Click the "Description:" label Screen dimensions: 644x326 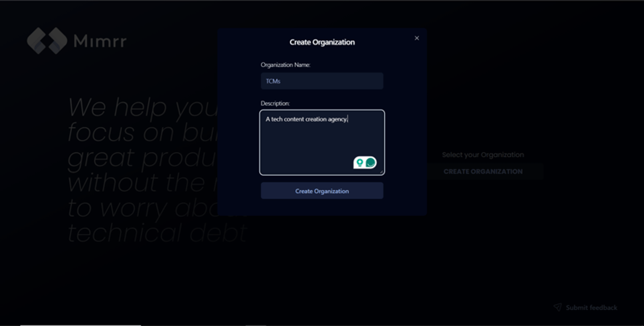click(275, 103)
